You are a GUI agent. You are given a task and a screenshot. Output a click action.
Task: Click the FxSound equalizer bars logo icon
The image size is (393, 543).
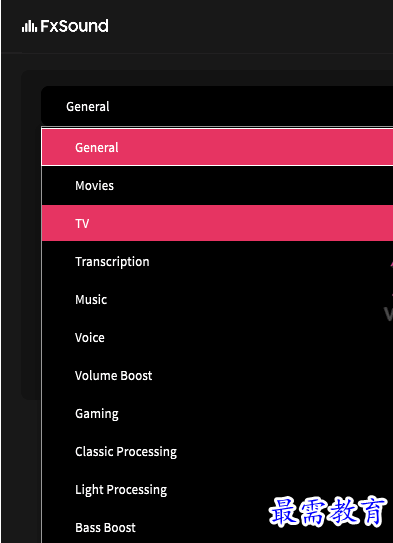coord(29,26)
